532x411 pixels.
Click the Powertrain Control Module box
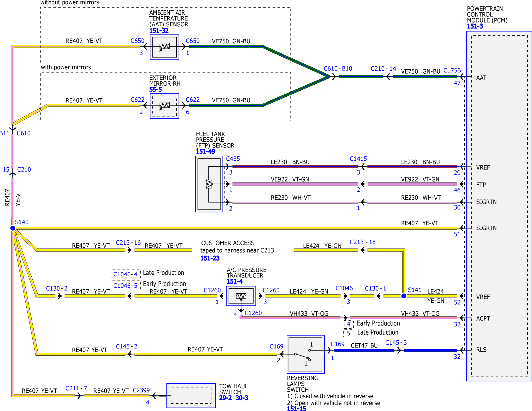[x=499, y=206]
